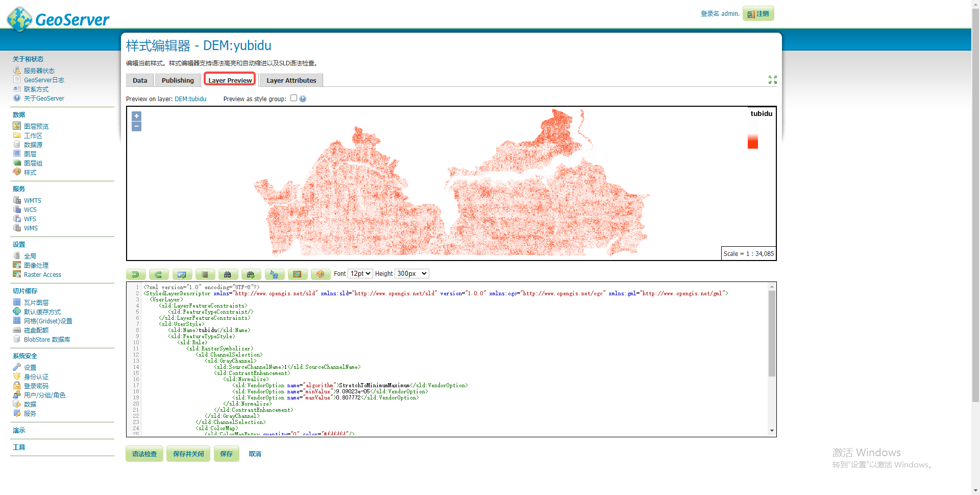The width and height of the screenshot is (980, 495).
Task: Click the insert image icon
Action: click(298, 274)
